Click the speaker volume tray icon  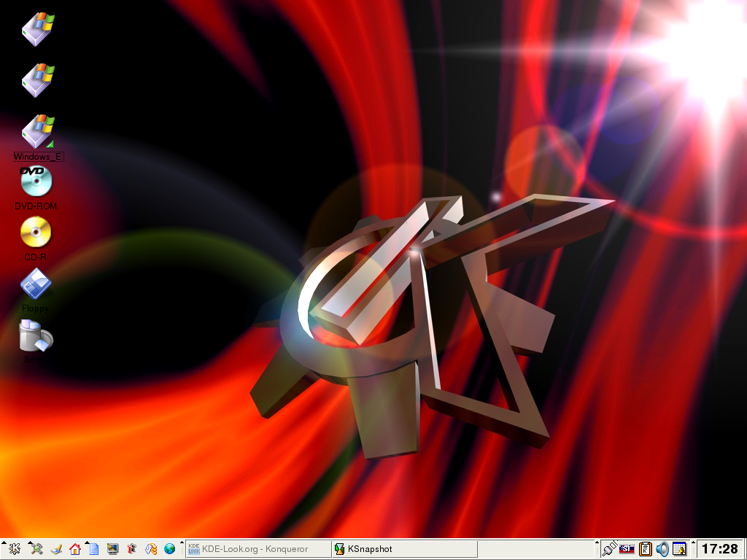[x=662, y=549]
